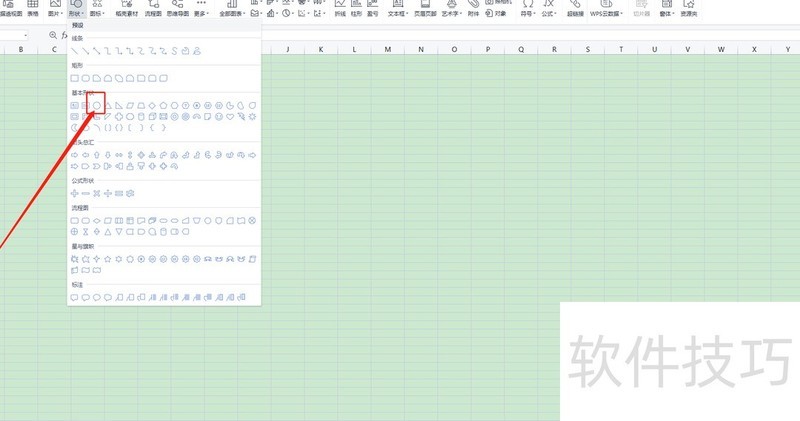Pick the left arrow block arrow

pos(86,155)
